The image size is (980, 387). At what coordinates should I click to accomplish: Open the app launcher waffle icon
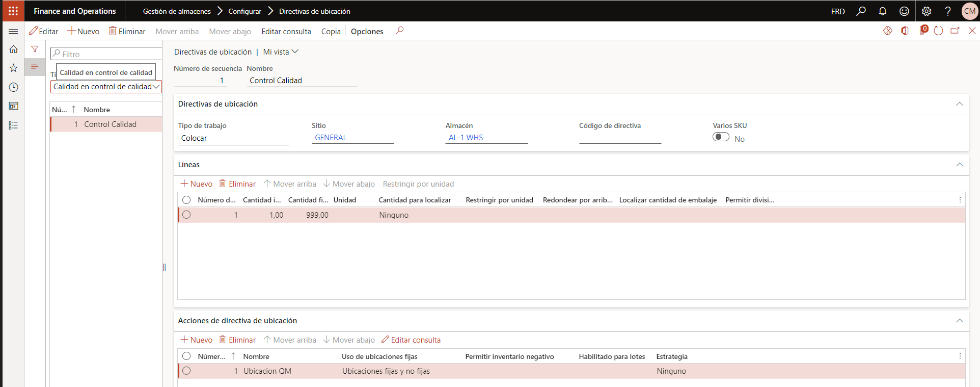click(x=13, y=11)
